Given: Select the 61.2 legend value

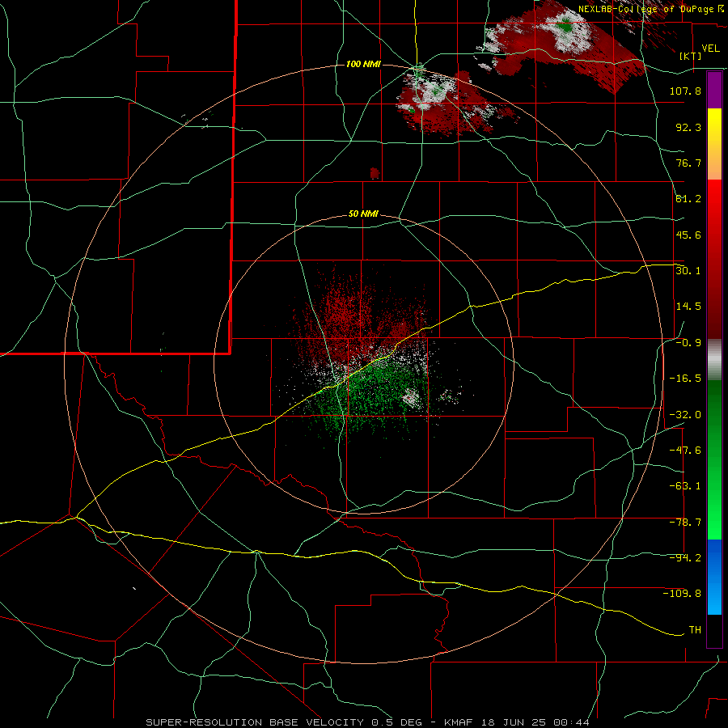Looking at the screenshot, I should click(x=688, y=199).
